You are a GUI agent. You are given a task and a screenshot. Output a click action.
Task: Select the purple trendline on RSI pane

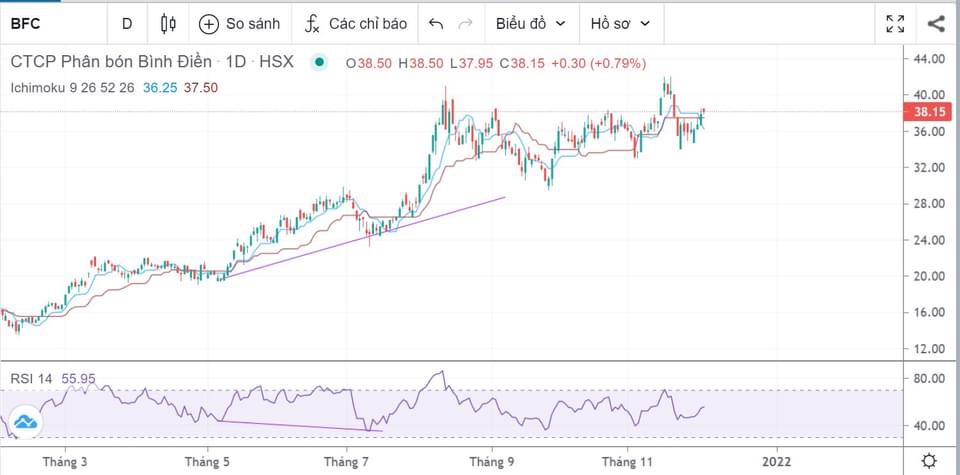click(300, 426)
